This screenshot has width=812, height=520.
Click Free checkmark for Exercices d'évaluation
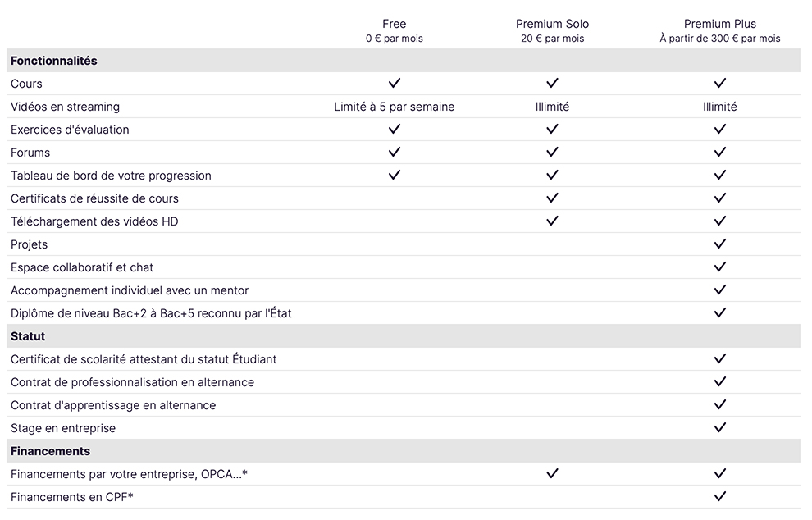[x=395, y=129]
